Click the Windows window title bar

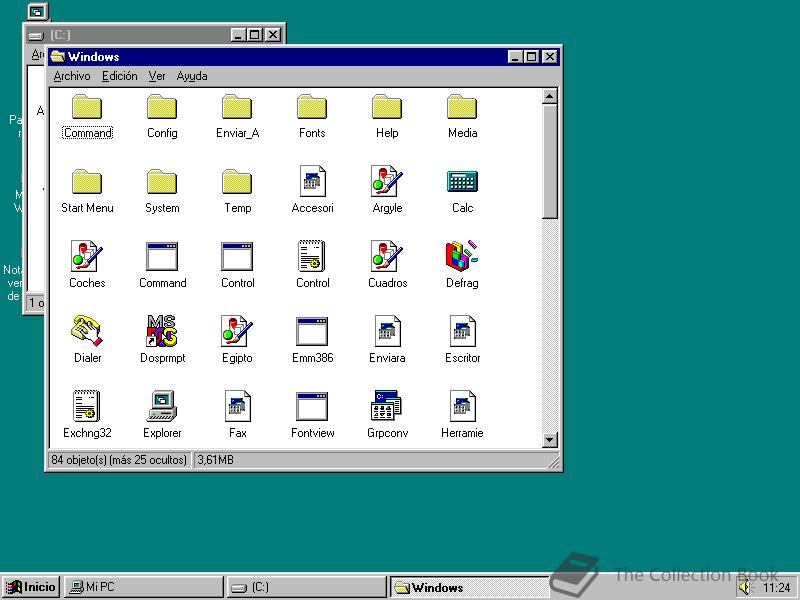point(305,57)
